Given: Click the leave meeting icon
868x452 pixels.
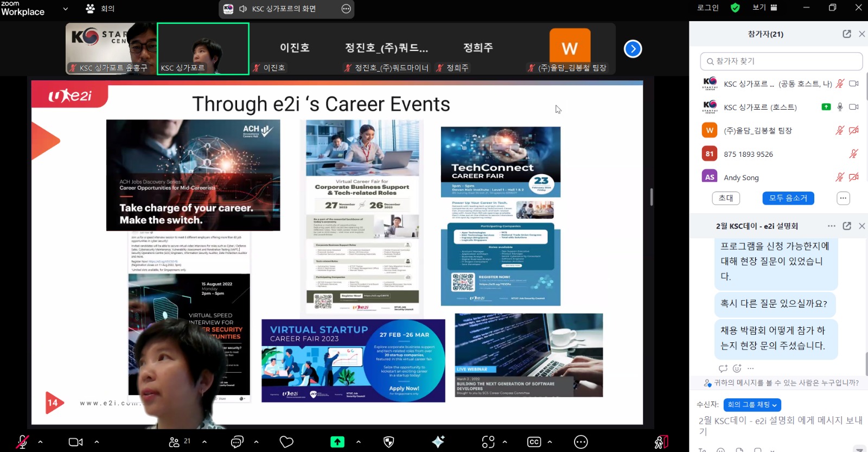Looking at the screenshot, I should pyautogui.click(x=661, y=442).
